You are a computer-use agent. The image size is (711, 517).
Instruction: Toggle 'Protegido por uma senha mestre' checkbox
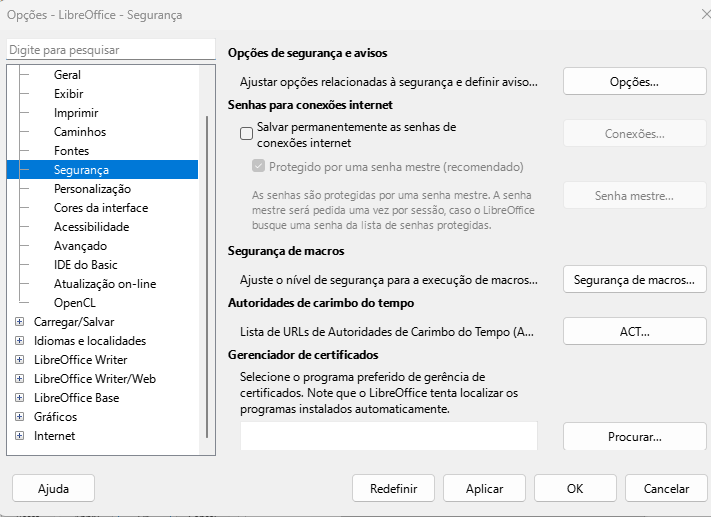pyautogui.click(x=258, y=166)
